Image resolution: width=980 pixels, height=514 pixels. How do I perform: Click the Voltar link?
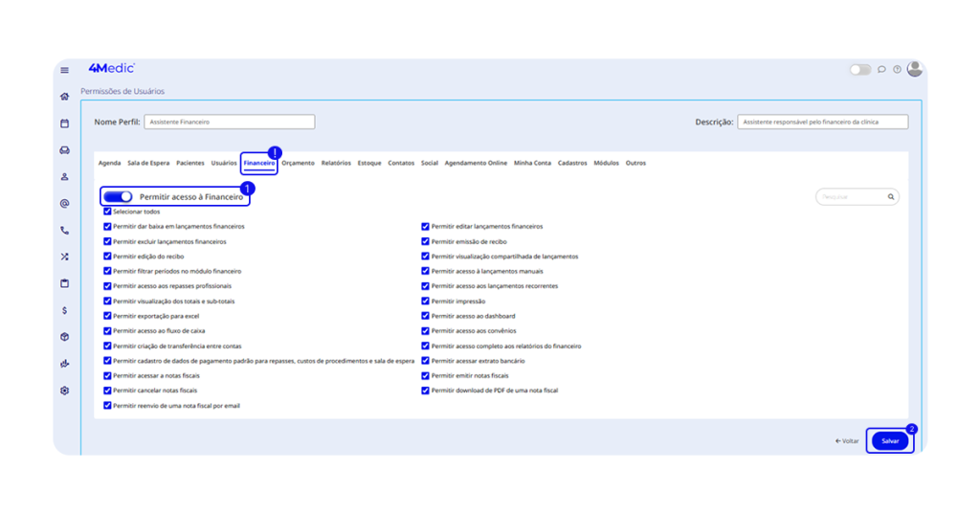[847, 441]
